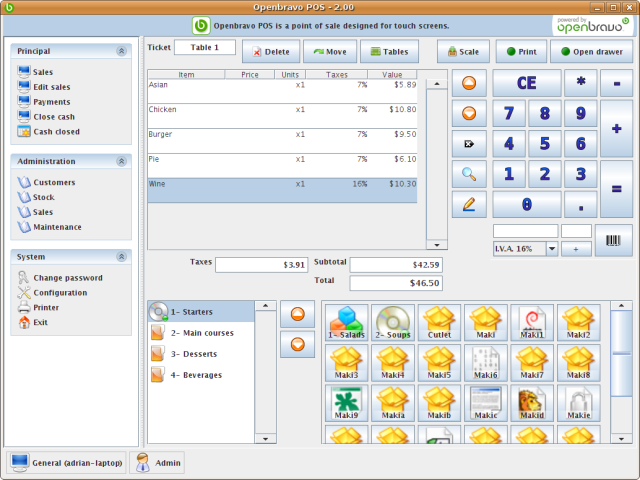Click the barcode button

click(x=613, y=240)
